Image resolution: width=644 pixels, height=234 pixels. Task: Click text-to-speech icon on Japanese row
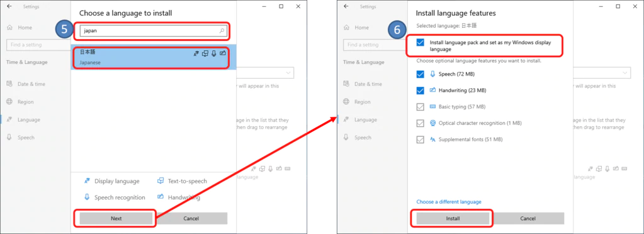(x=205, y=54)
